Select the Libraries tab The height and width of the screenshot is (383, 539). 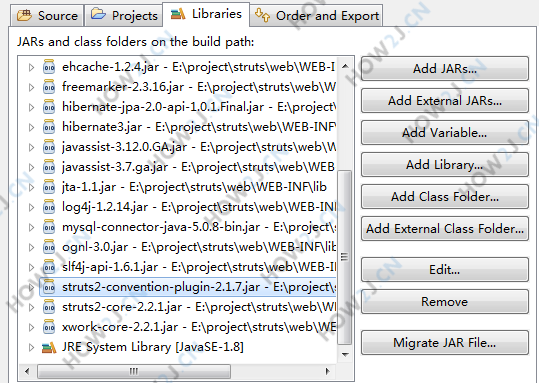(206, 14)
